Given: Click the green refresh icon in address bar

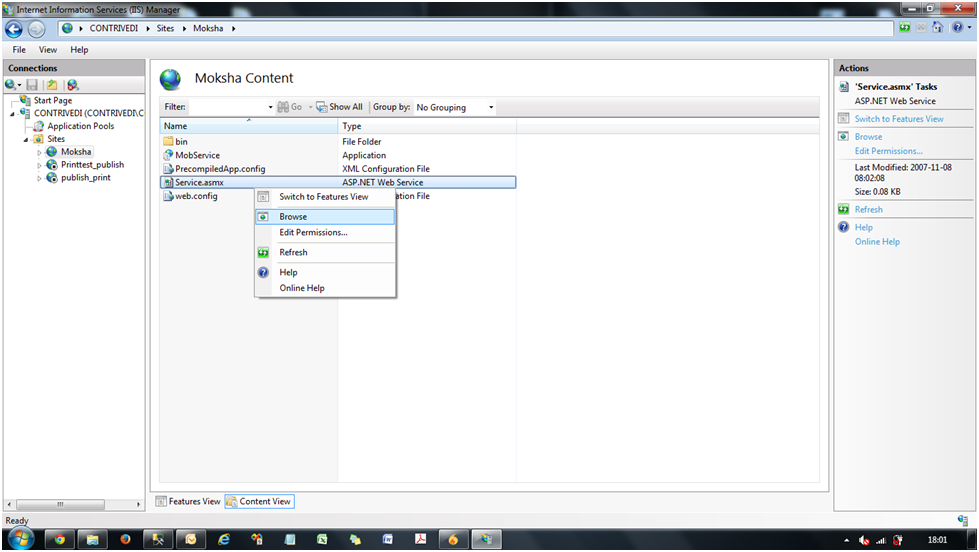Looking at the screenshot, I should pos(904,27).
